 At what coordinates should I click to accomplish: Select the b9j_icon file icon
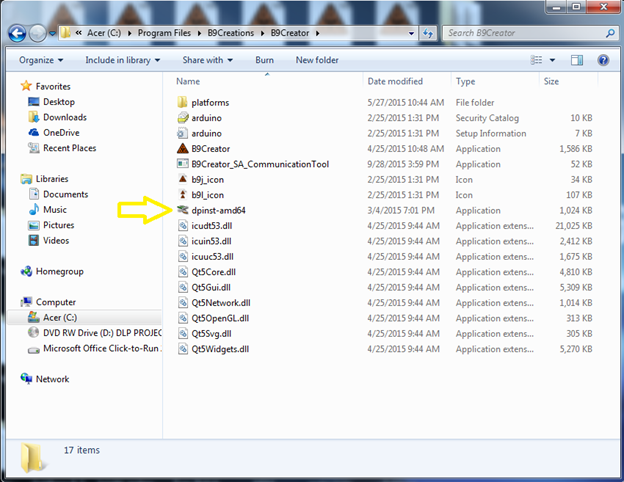(x=182, y=179)
